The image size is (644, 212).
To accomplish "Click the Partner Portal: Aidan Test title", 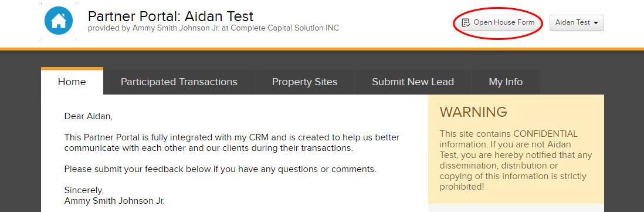I will (x=171, y=16).
